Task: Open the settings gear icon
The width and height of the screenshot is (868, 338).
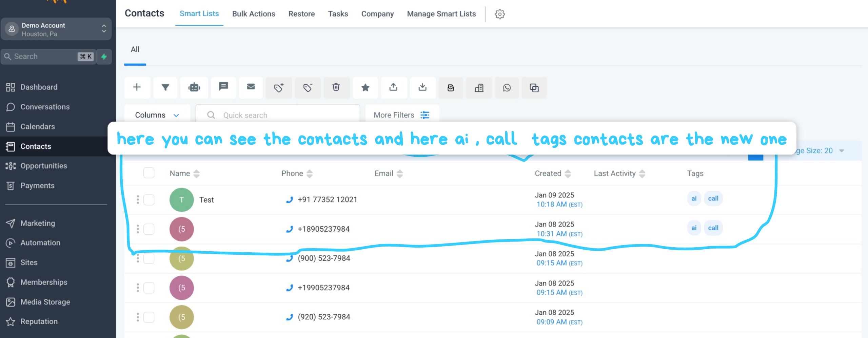Action: click(x=499, y=14)
